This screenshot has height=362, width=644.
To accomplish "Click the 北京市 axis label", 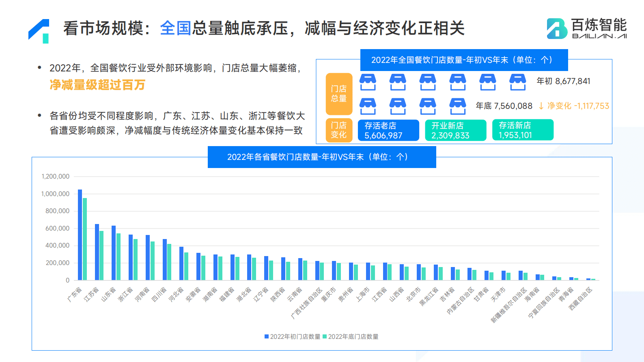I will (x=414, y=295).
